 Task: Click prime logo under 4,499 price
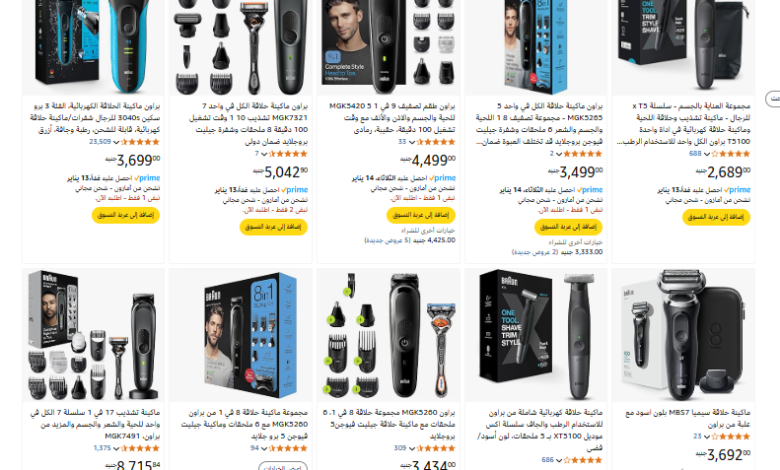442,178
